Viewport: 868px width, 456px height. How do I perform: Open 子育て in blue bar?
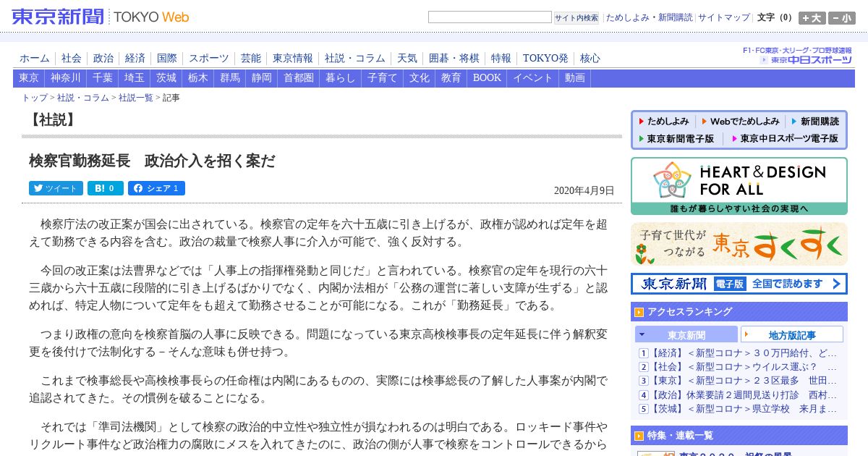(383, 78)
